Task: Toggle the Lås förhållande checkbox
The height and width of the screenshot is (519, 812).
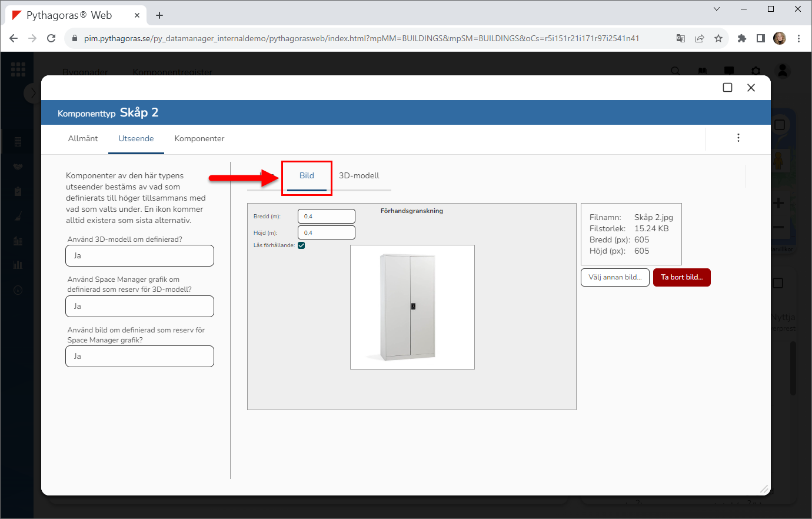Action: click(x=301, y=245)
